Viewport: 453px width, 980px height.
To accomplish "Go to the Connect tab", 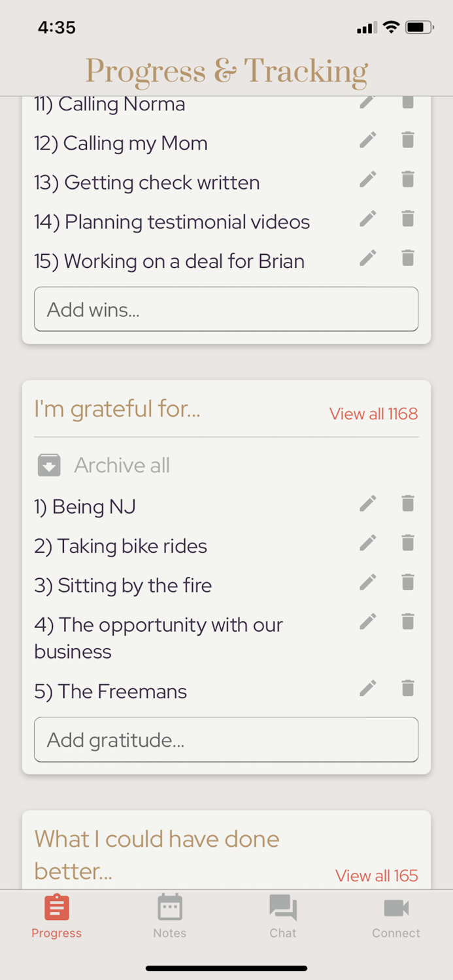I will tap(396, 915).
